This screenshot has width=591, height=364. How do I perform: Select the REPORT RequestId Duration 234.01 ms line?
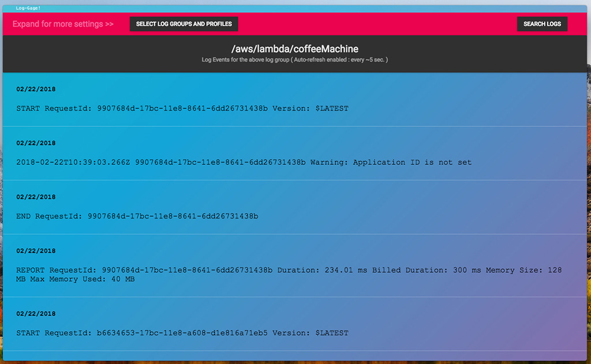pyautogui.click(x=289, y=275)
